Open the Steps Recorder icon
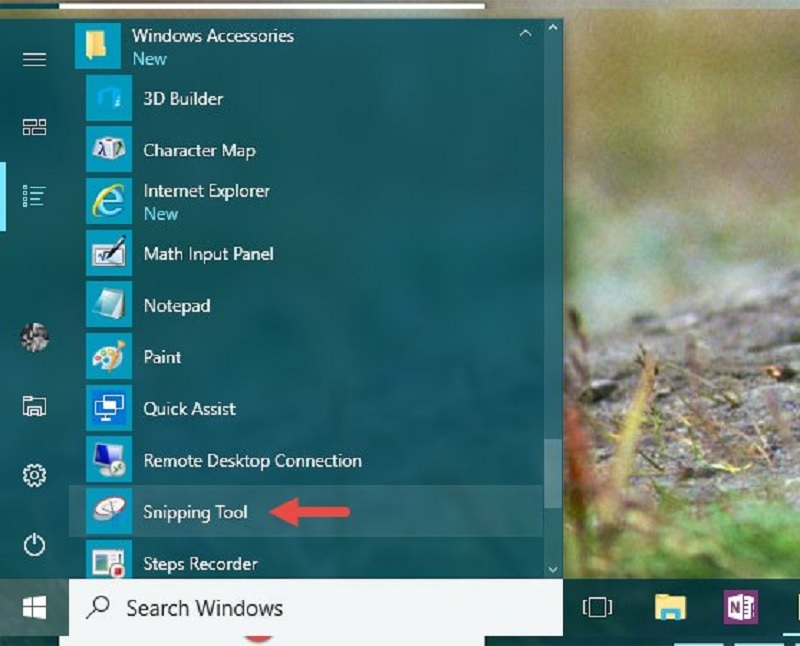 click(x=109, y=559)
